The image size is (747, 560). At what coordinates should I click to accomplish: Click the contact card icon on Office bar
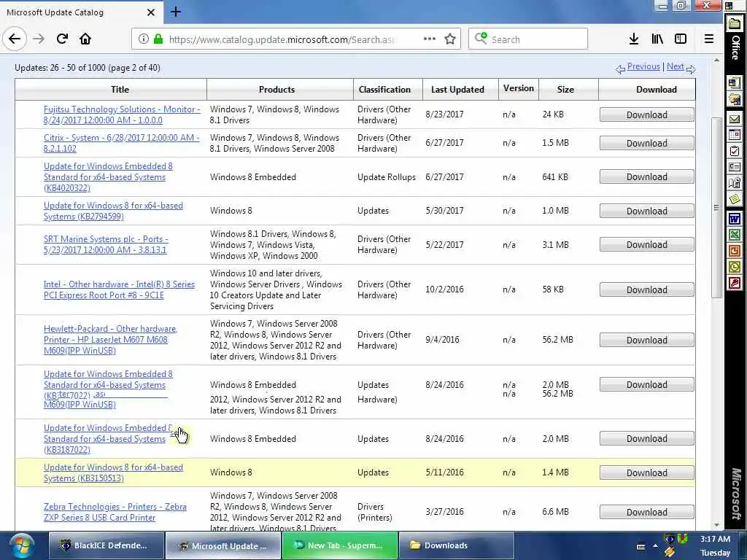click(x=735, y=167)
